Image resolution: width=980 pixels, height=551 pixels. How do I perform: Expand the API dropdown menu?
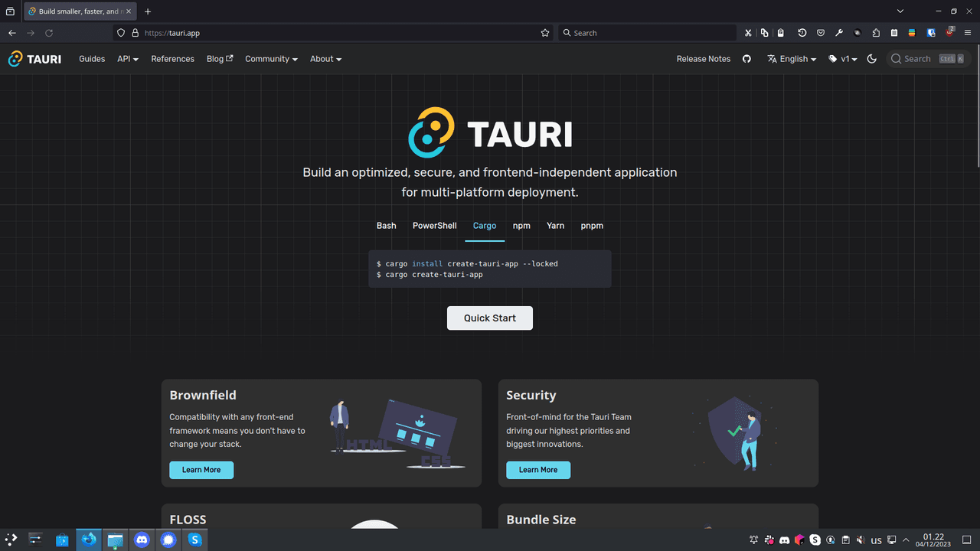tap(128, 59)
